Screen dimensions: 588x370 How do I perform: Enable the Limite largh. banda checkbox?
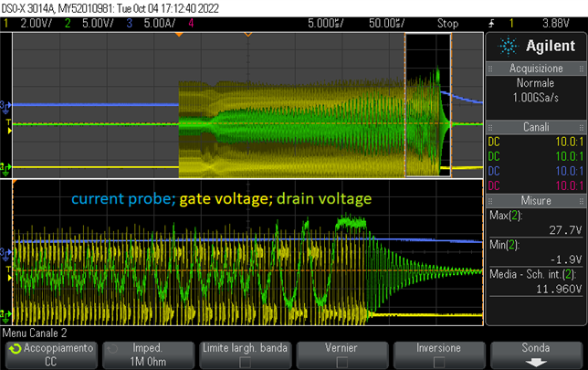pos(246,362)
